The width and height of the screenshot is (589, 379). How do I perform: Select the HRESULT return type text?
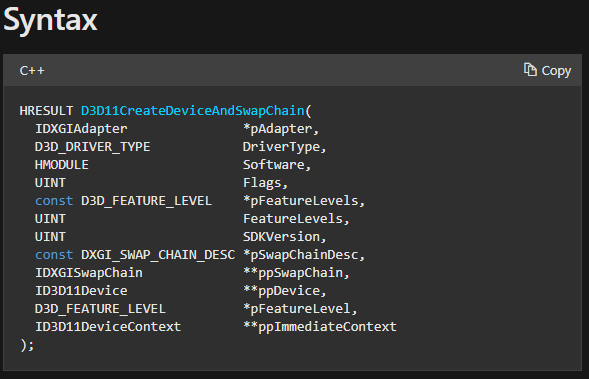(x=46, y=111)
